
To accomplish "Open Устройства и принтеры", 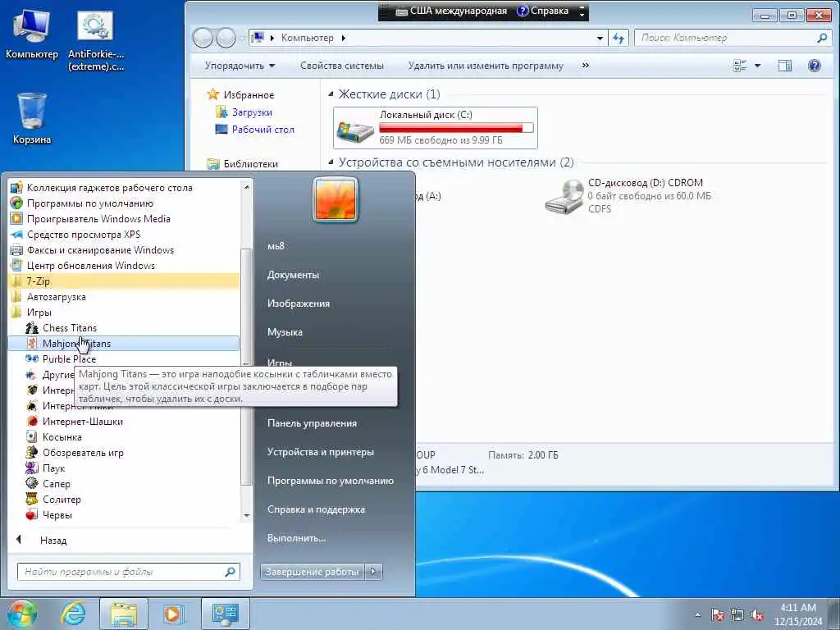I will click(x=321, y=452).
